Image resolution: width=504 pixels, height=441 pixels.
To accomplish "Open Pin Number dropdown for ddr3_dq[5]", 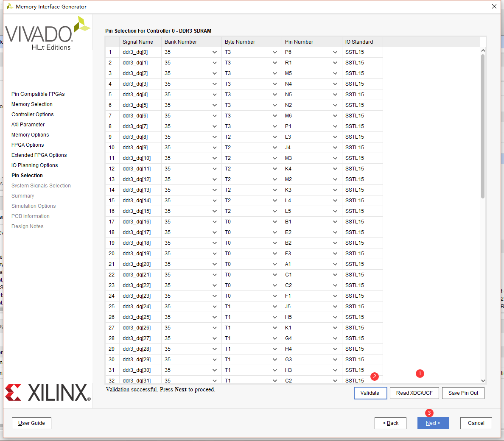I will click(335, 105).
